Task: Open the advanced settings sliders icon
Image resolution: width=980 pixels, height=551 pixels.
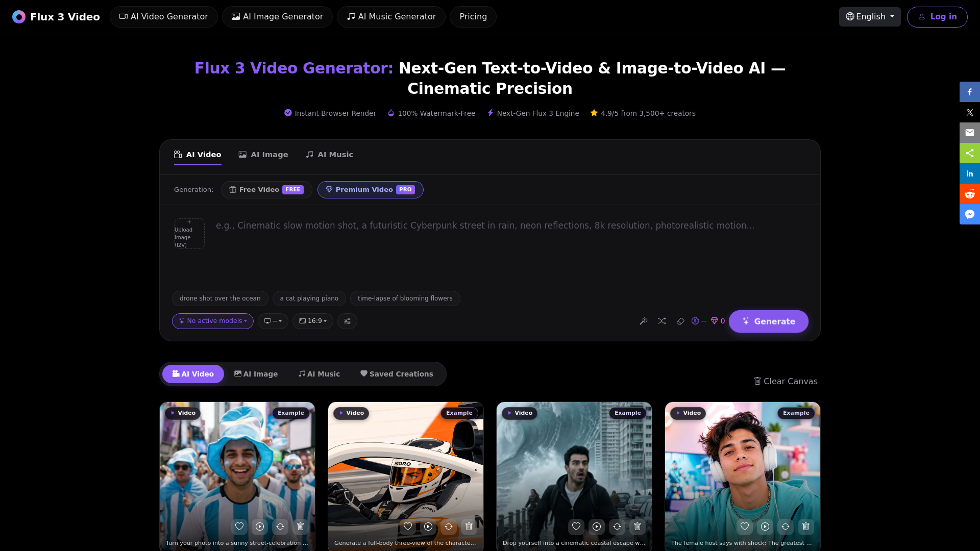Action: [347, 321]
